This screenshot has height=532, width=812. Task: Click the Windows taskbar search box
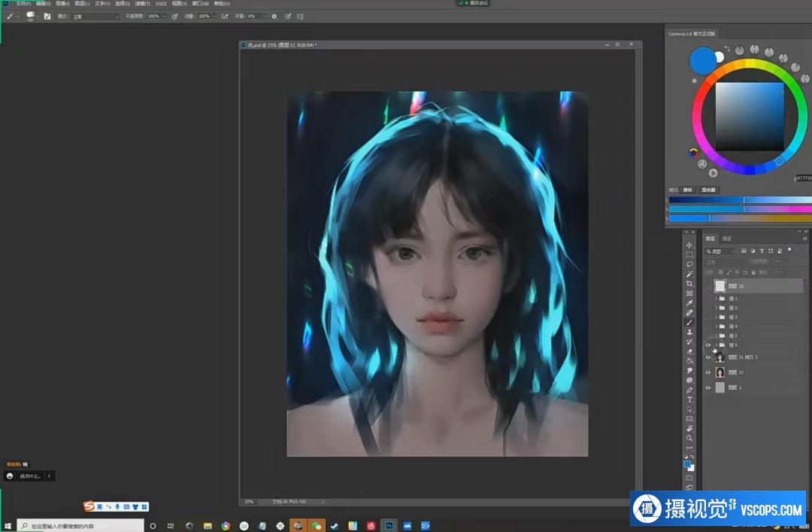pos(80,526)
